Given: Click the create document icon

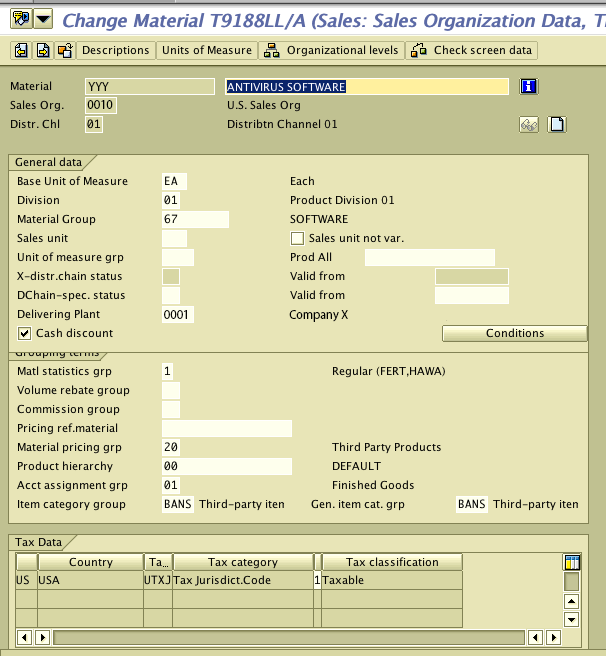Looking at the screenshot, I should click(557, 125).
